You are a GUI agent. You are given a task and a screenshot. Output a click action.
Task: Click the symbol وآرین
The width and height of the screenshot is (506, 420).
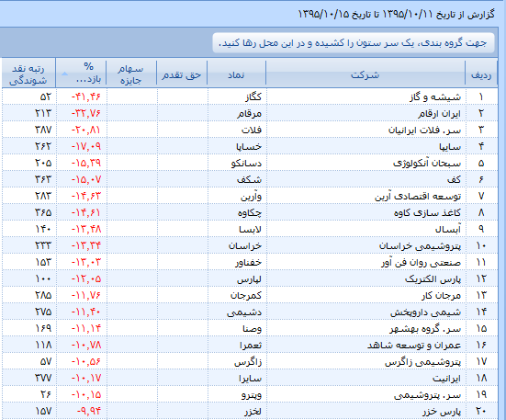pyautogui.click(x=251, y=196)
